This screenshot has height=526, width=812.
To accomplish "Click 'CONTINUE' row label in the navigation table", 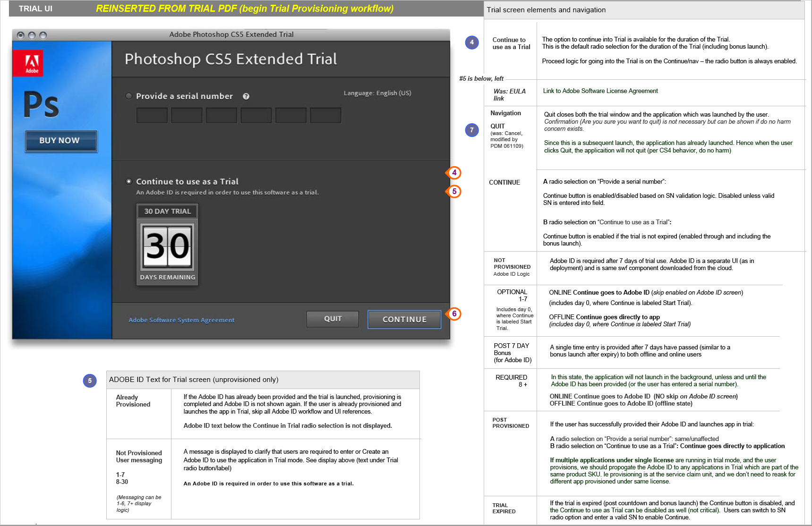I will tap(504, 182).
